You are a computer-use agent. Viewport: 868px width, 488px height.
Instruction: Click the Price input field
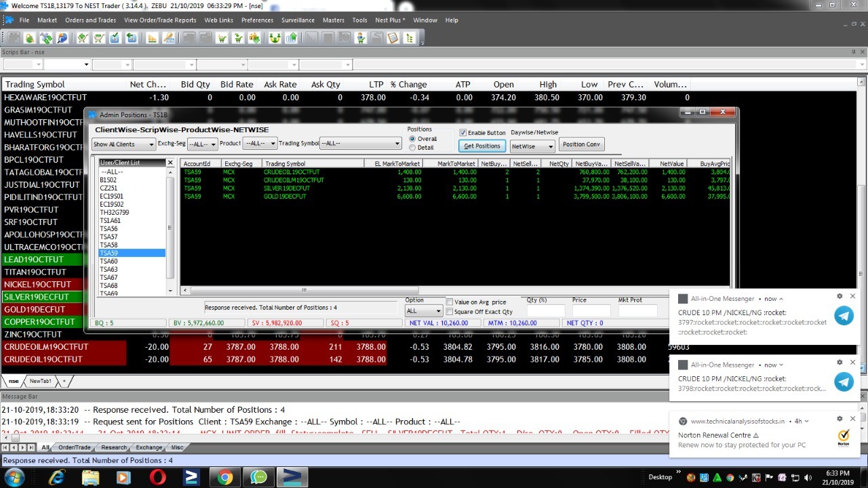point(591,311)
